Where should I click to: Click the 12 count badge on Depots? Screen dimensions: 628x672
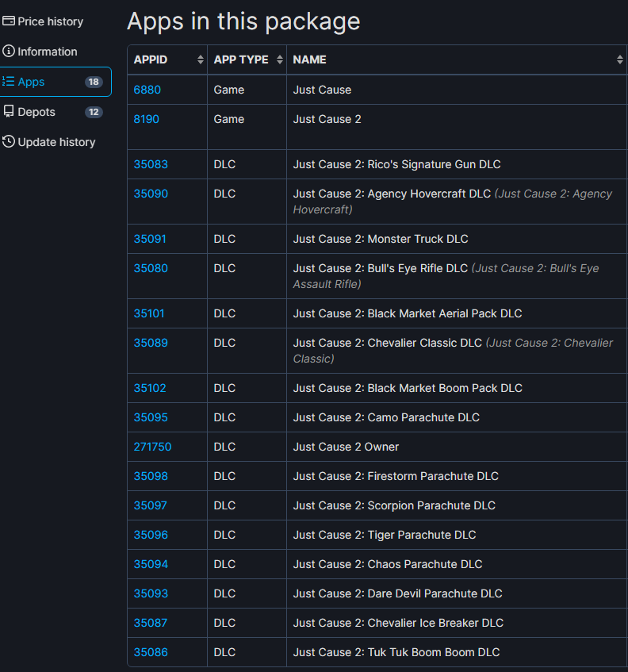coord(94,113)
